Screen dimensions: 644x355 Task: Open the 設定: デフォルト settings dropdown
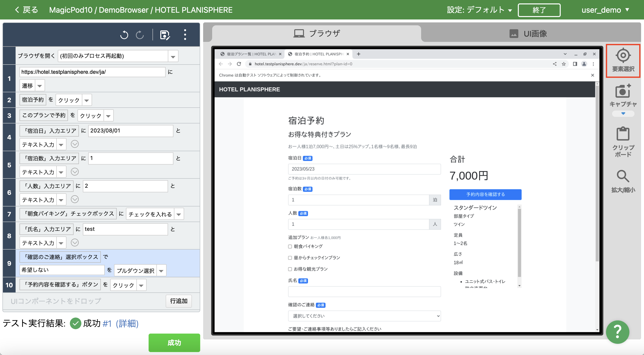tap(479, 10)
